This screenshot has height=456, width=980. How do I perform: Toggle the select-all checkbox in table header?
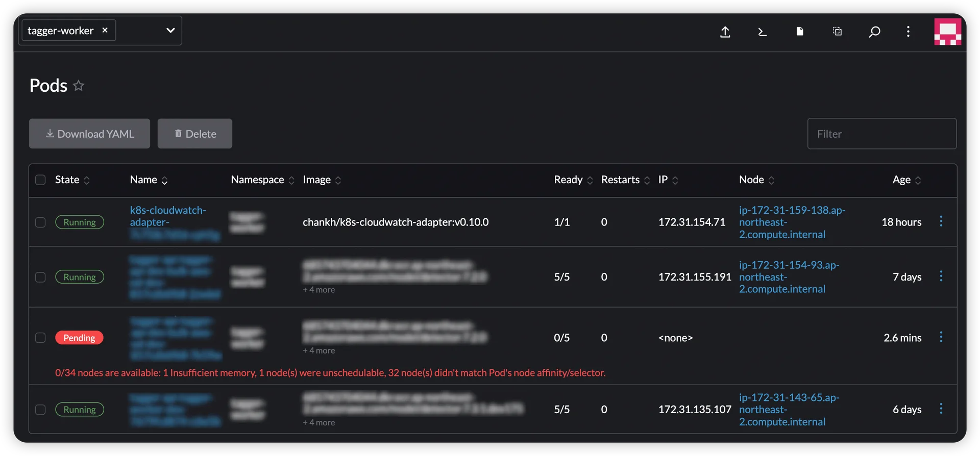[x=40, y=180]
